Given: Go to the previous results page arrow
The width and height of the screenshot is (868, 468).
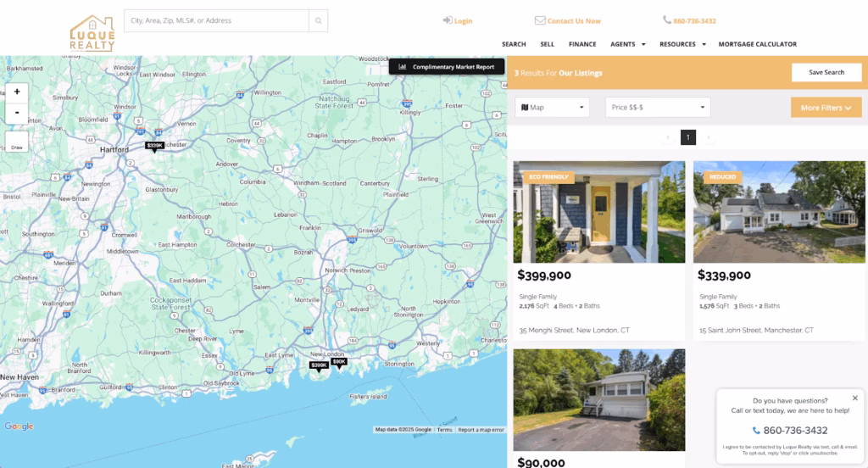Looking at the screenshot, I should [668, 137].
